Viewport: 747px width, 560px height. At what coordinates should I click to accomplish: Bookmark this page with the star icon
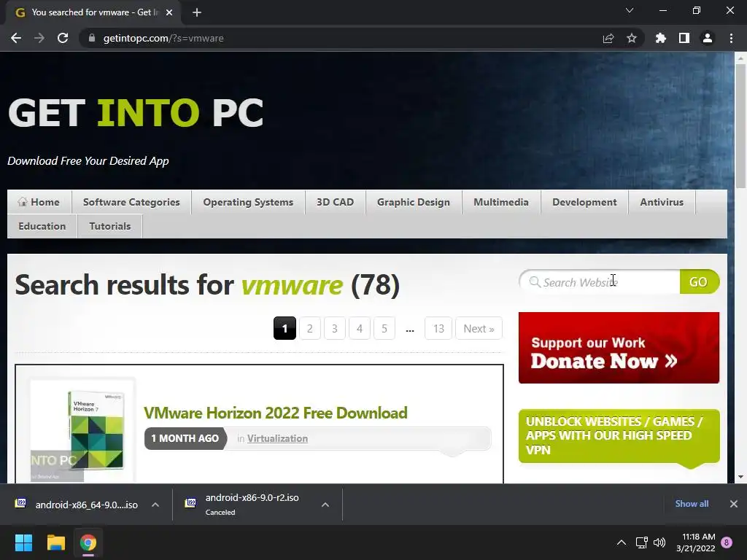(632, 38)
